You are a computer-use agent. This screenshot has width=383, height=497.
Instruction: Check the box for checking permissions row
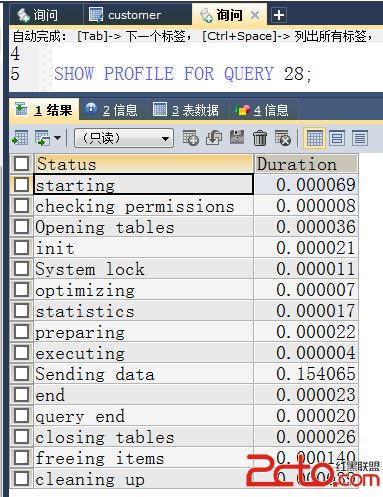coord(22,206)
